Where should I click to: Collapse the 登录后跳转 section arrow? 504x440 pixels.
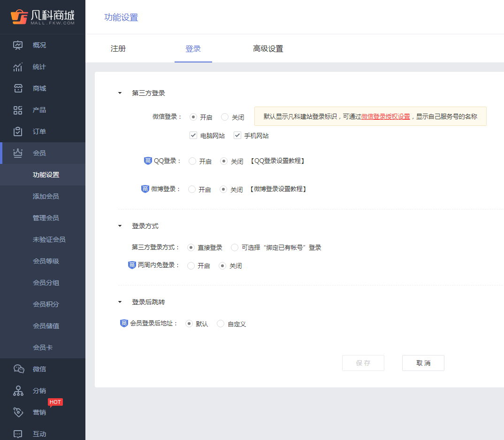coord(120,302)
